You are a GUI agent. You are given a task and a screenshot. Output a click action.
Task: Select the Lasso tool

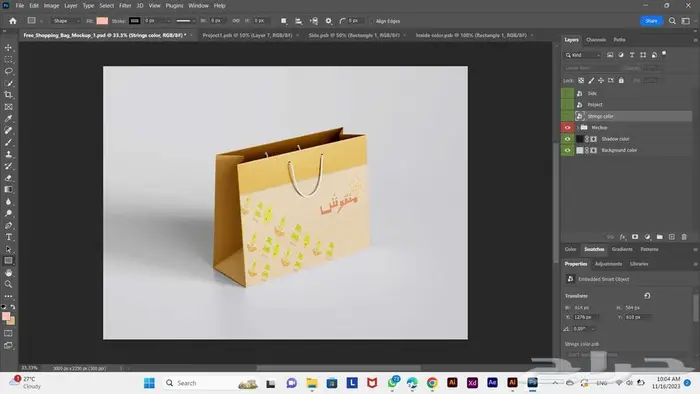pos(8,71)
